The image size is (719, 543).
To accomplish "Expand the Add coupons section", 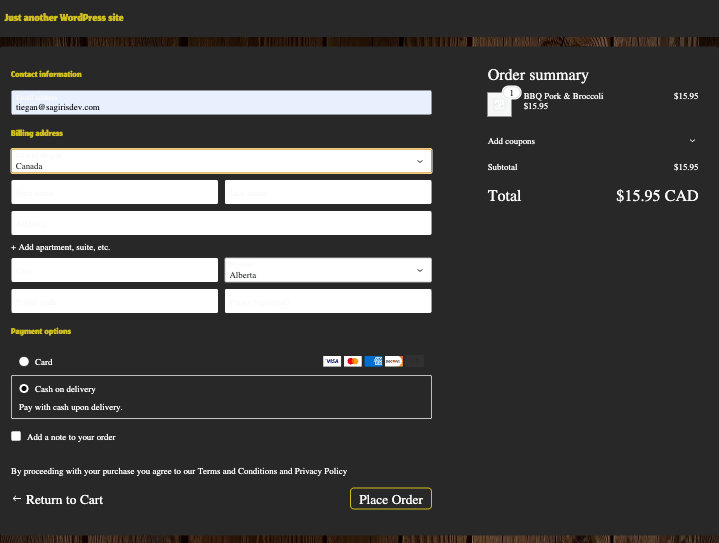I will pos(592,141).
